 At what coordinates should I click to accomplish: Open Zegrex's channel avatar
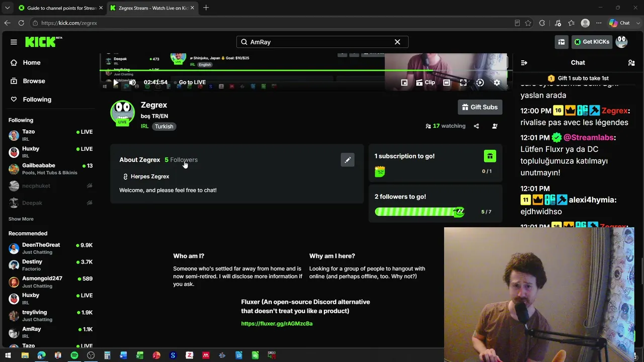(123, 113)
